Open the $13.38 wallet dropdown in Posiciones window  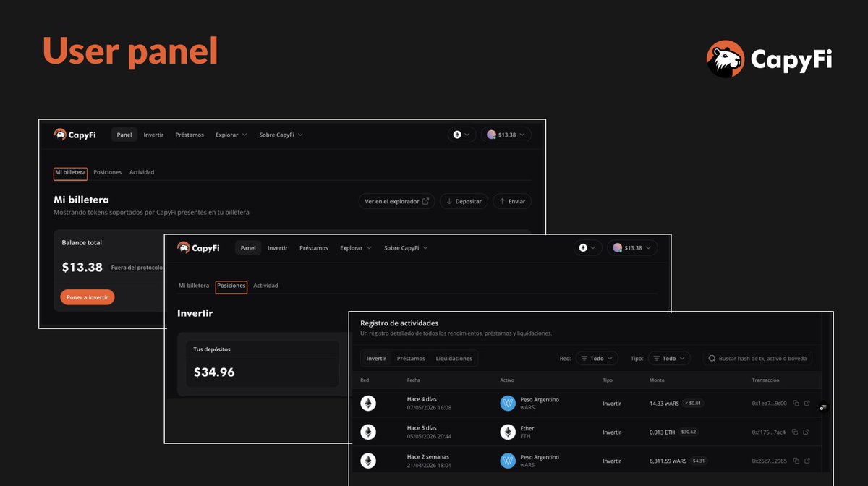(x=632, y=248)
